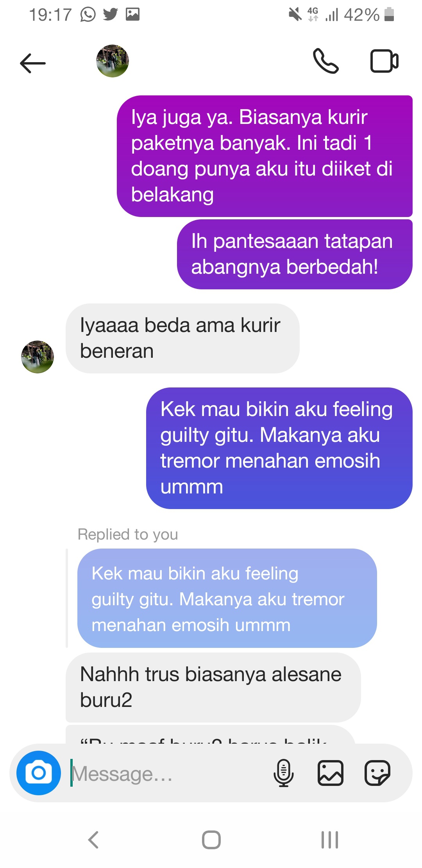The width and height of the screenshot is (422, 868).
Task: Start a voice call with phone icon
Action: [326, 61]
